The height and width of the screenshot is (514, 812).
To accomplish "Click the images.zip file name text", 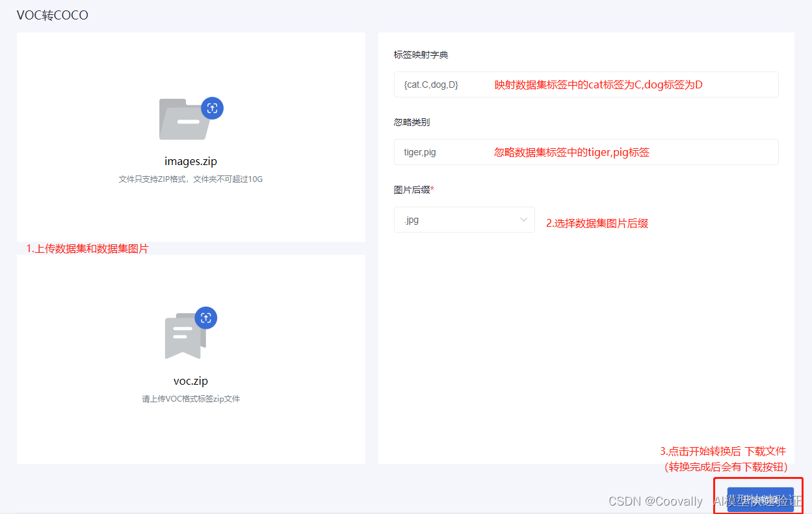I will 190,161.
